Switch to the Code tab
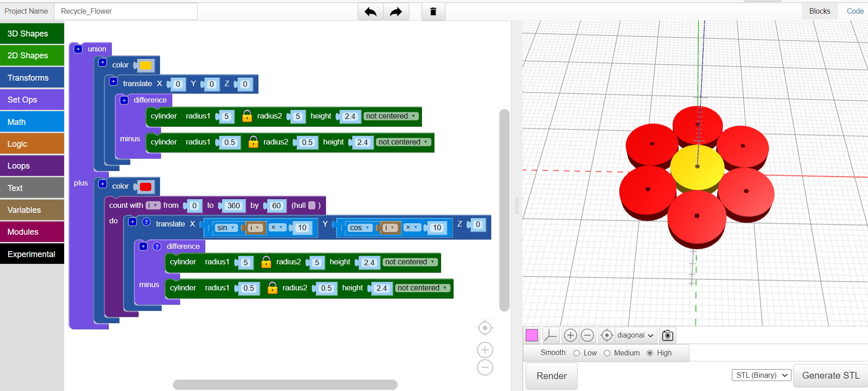This screenshot has height=391, width=868. click(x=855, y=11)
